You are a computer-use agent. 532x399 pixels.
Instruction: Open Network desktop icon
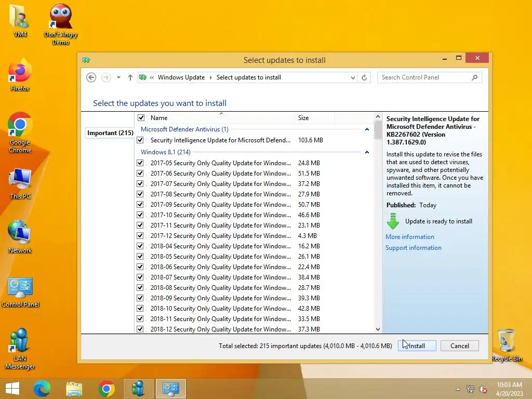(20, 237)
